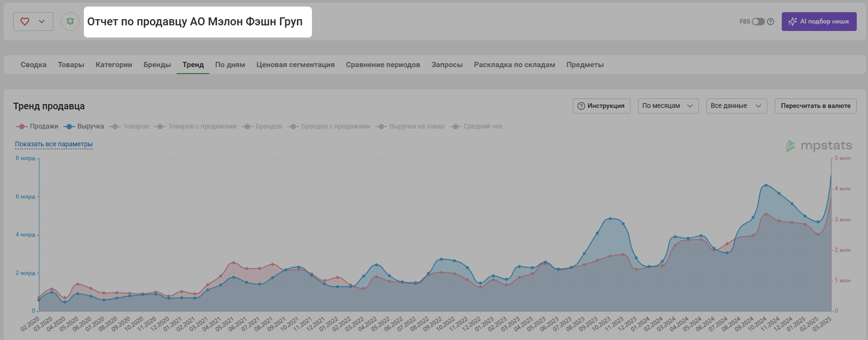The height and width of the screenshot is (340, 868).
Task: Click the Выручка peak point at 10.2023
Action: (610, 219)
